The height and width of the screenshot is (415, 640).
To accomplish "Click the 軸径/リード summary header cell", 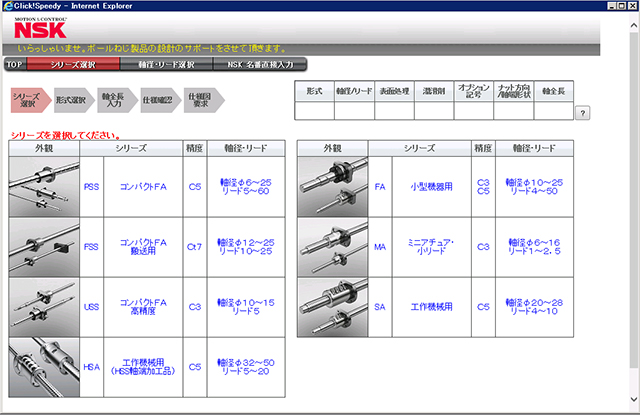I will (354, 91).
